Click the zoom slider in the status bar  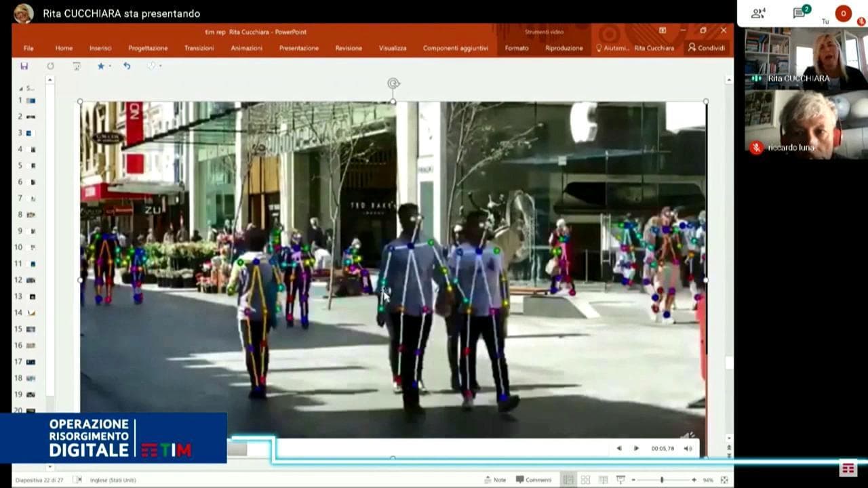pos(663,480)
